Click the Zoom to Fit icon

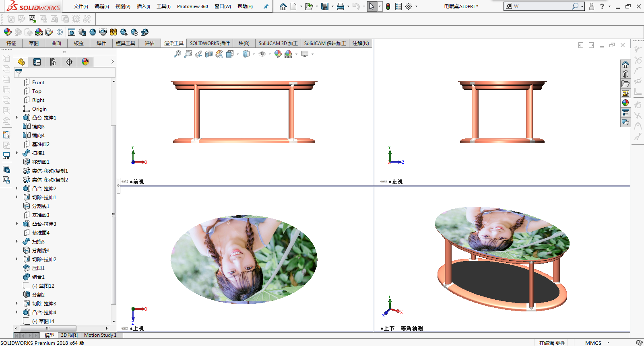[x=177, y=54]
